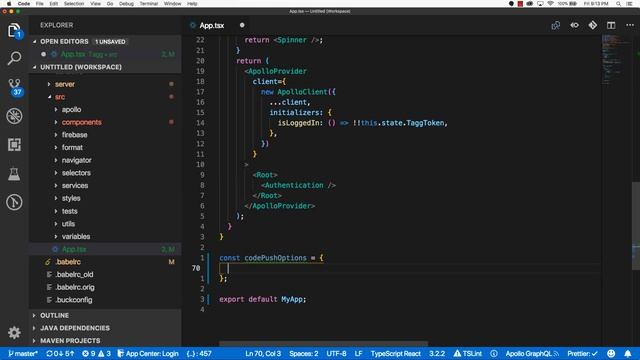Open the Debug view icon

click(x=14, y=116)
